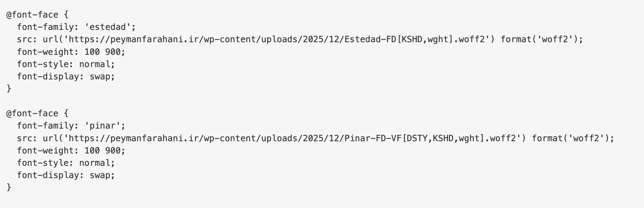Click closing brace of first block
Viewport: 644px width, 208px height.
(9, 89)
